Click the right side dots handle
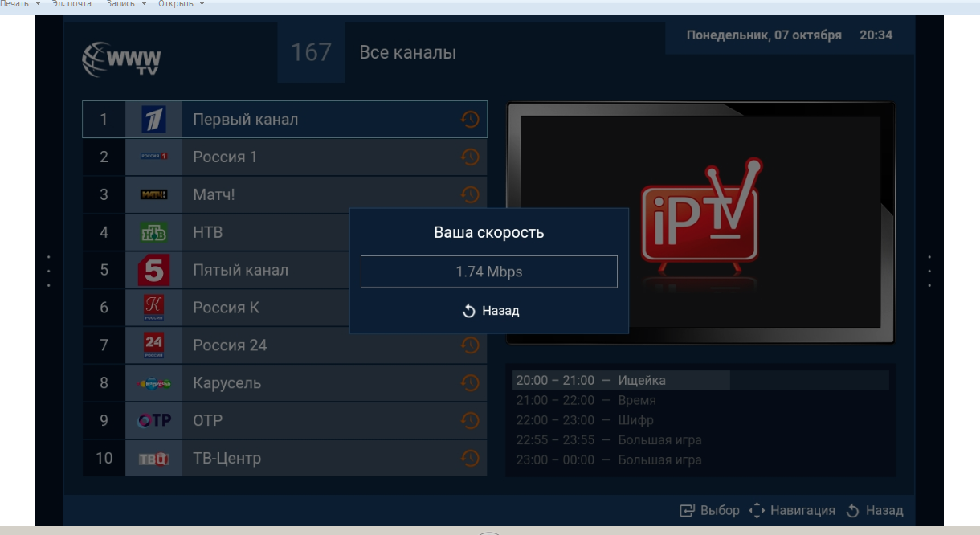This screenshot has width=980, height=535. click(x=929, y=272)
